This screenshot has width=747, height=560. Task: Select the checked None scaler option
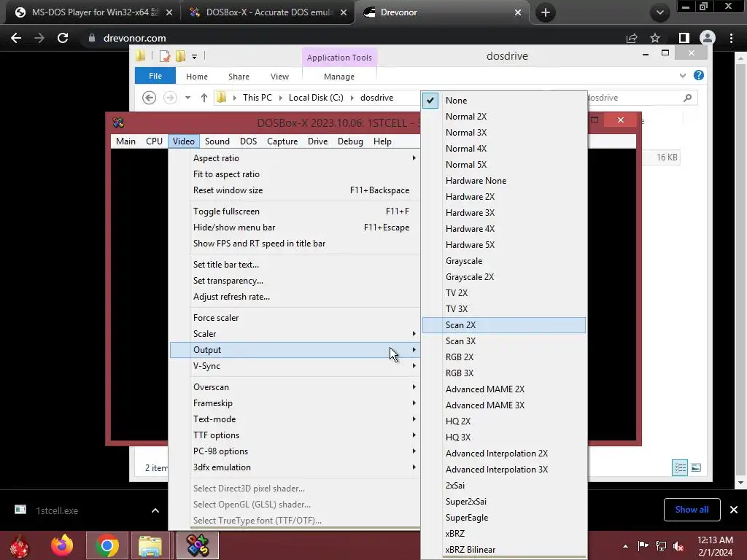(504, 101)
